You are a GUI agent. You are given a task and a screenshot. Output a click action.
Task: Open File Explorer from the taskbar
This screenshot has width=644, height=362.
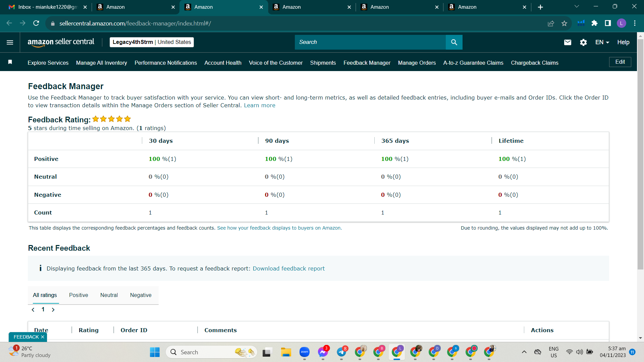point(286,352)
